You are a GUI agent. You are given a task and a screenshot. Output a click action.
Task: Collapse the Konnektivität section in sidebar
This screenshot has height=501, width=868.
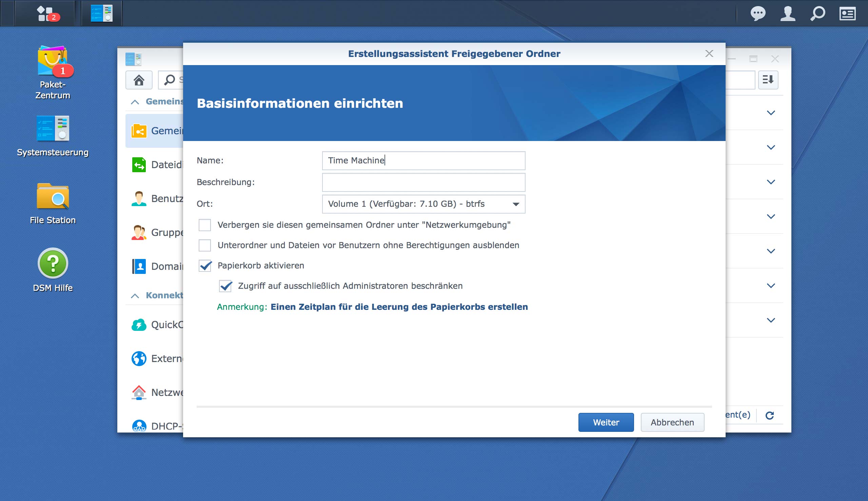(x=135, y=296)
